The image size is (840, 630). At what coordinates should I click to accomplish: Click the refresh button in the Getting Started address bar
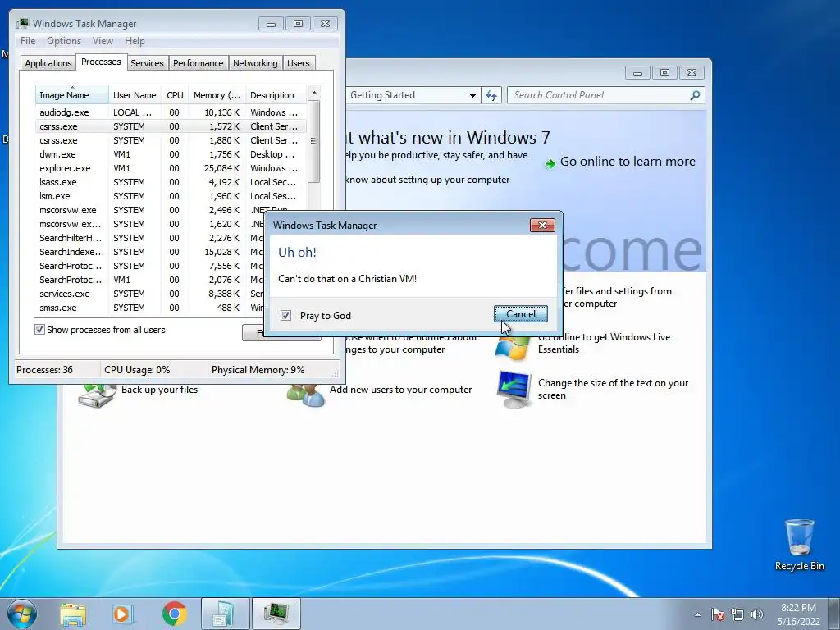(x=491, y=95)
